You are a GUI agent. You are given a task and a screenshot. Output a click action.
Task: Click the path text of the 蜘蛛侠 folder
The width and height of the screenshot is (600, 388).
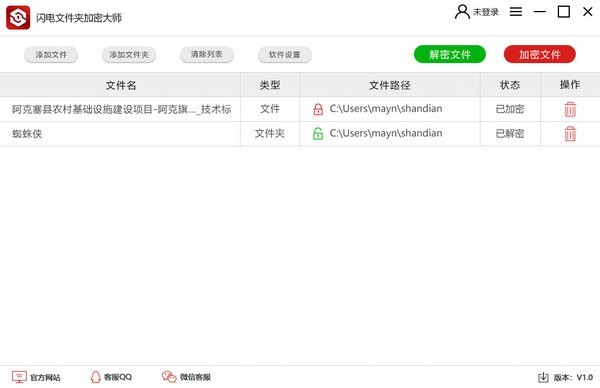(386, 133)
